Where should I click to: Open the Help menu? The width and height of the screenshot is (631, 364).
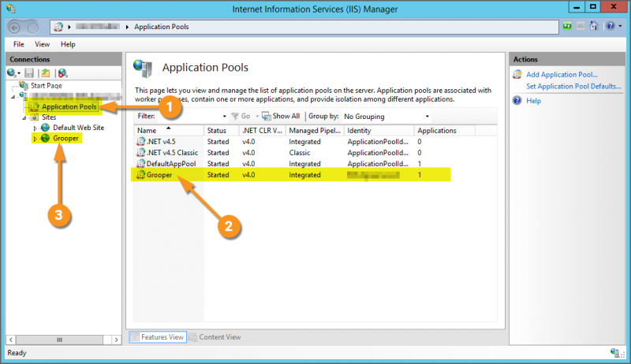click(68, 44)
